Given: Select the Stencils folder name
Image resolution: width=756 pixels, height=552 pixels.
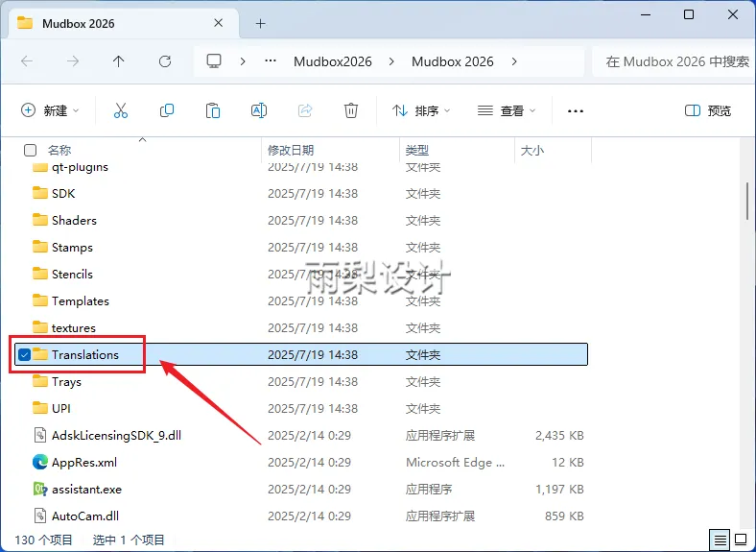Looking at the screenshot, I should [x=72, y=274].
